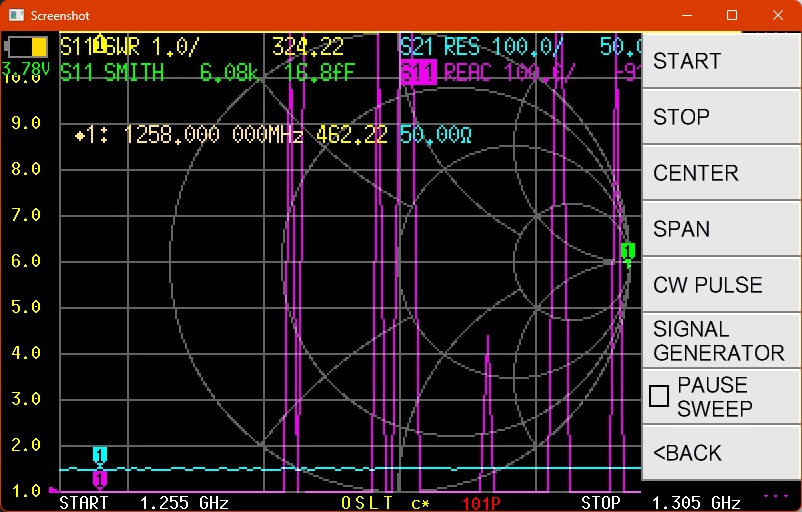
Task: Select yellow marker 1 on SWR trace
Action: pyautogui.click(x=100, y=42)
